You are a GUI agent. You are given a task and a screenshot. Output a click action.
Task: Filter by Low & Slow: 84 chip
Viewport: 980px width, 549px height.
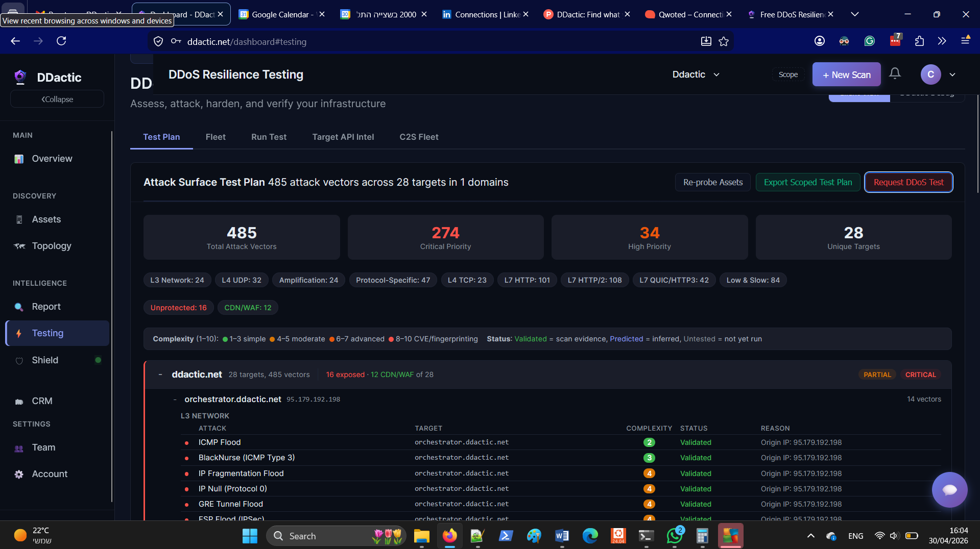click(x=753, y=280)
